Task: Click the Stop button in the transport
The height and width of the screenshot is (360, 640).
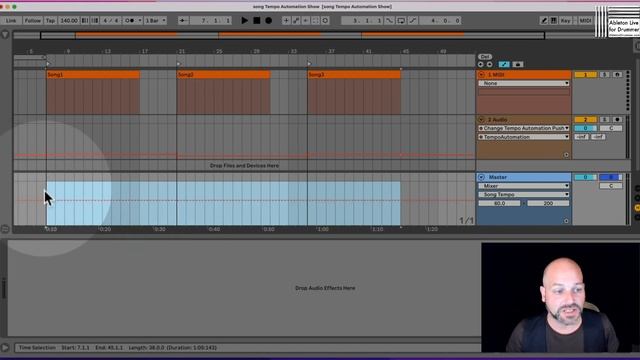Action: pyautogui.click(x=257, y=20)
